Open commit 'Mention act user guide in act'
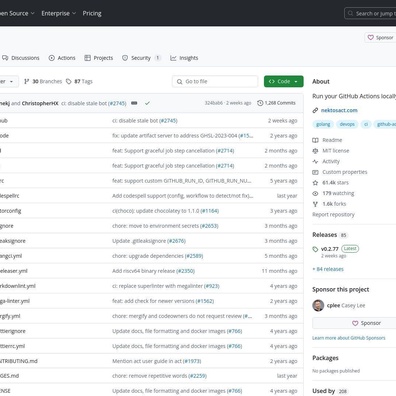Image resolution: width=396 pixels, height=396 pixels. click(x=147, y=361)
